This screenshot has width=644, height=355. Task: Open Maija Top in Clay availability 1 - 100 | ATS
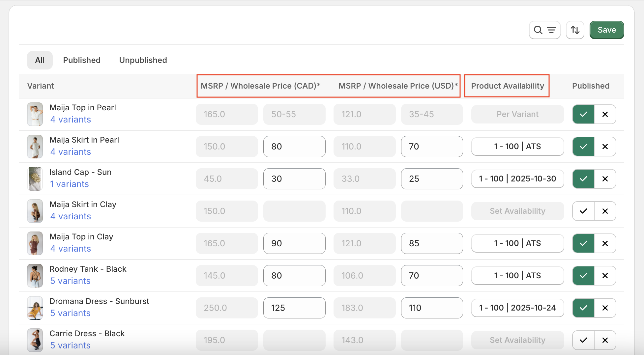(x=517, y=243)
